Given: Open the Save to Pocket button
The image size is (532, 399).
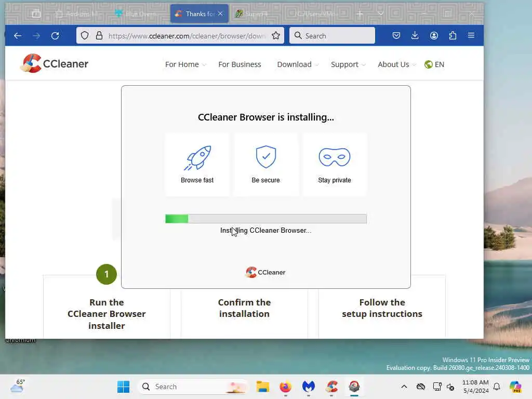Looking at the screenshot, I should click(396, 36).
